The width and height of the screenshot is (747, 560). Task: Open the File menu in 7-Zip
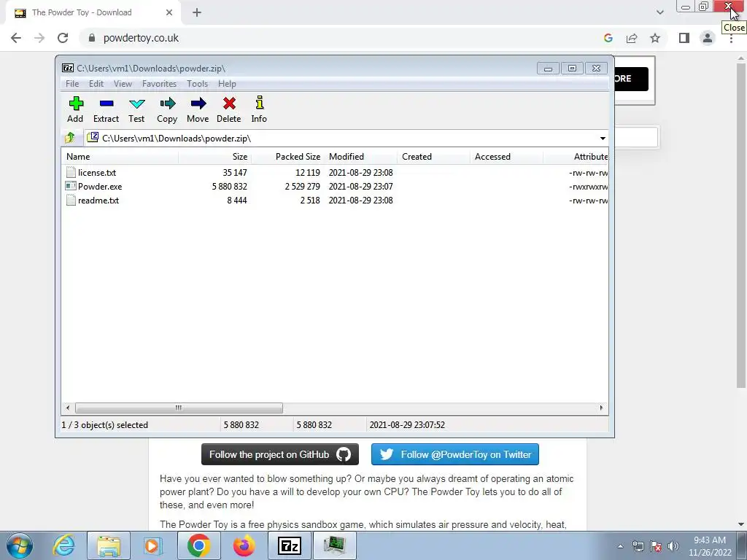pos(72,84)
